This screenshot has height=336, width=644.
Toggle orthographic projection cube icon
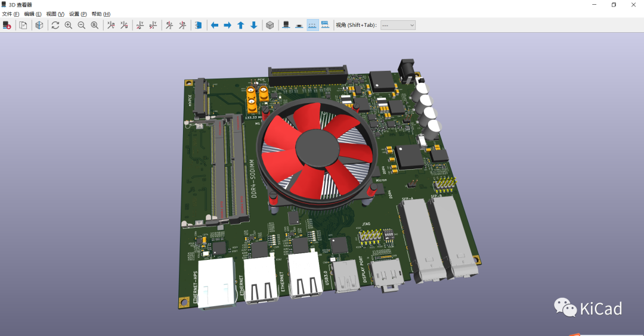pyautogui.click(x=270, y=25)
